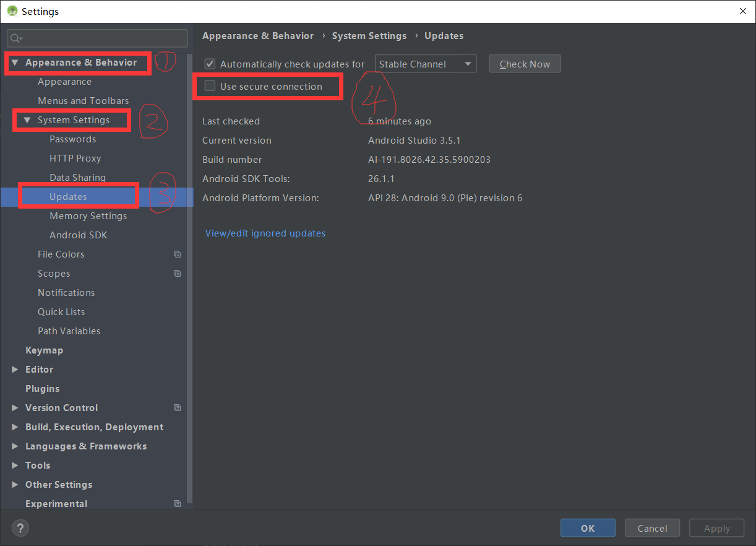Click the Android Studio icon in title bar

(12, 11)
